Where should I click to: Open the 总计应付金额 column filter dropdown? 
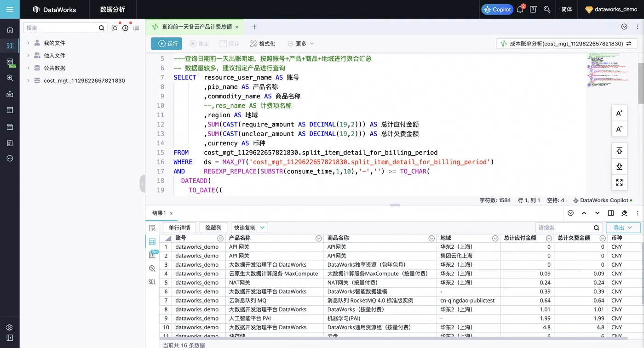[x=549, y=238]
